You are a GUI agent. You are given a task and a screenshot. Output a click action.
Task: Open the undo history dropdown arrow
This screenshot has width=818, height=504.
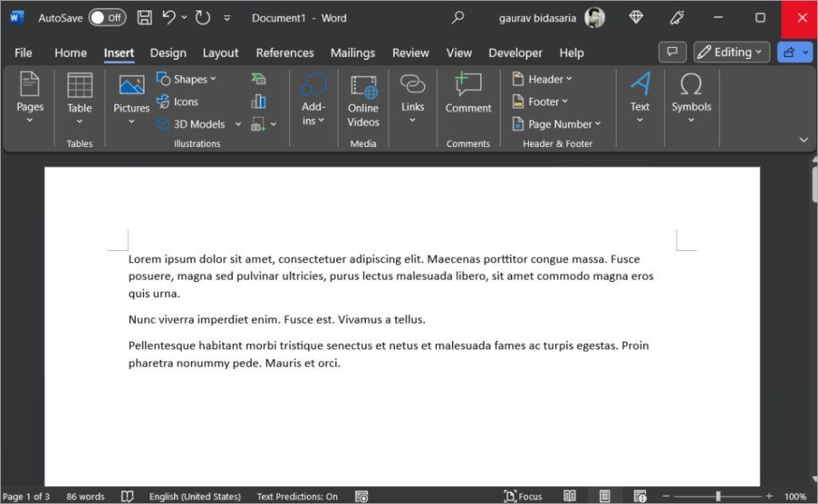(185, 18)
